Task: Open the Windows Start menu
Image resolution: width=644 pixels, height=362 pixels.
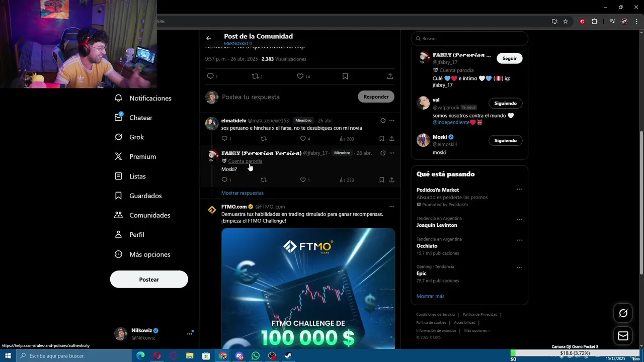Action: pos(8,356)
